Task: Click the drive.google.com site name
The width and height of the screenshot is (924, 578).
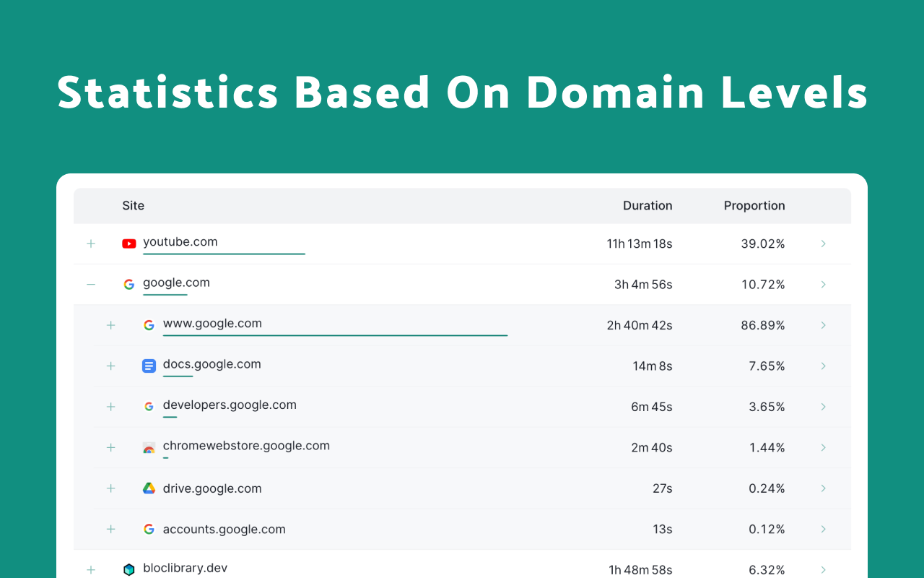Action: 212,489
